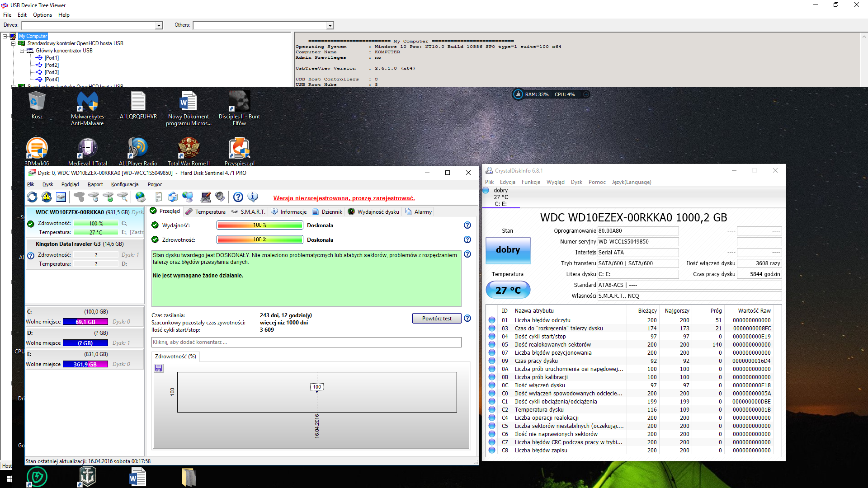Viewport: 868px width, 488px height.
Task: Select the Word document icon at screen bottom
Action: pos(137,477)
